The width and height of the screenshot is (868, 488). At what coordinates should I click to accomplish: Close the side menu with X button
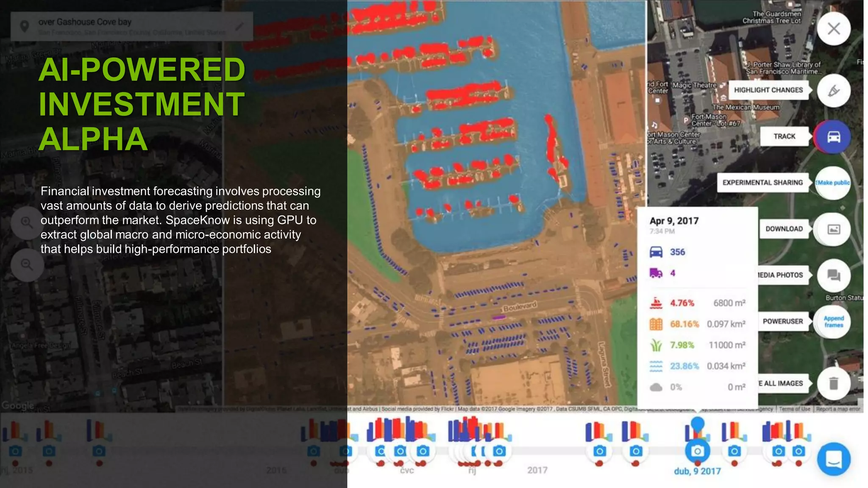coord(833,29)
